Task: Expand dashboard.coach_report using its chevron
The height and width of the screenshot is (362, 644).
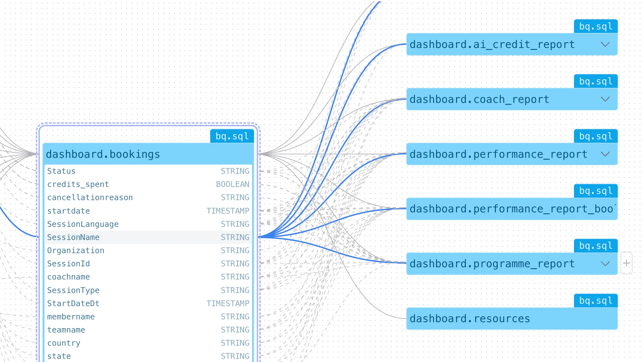Action: click(605, 99)
